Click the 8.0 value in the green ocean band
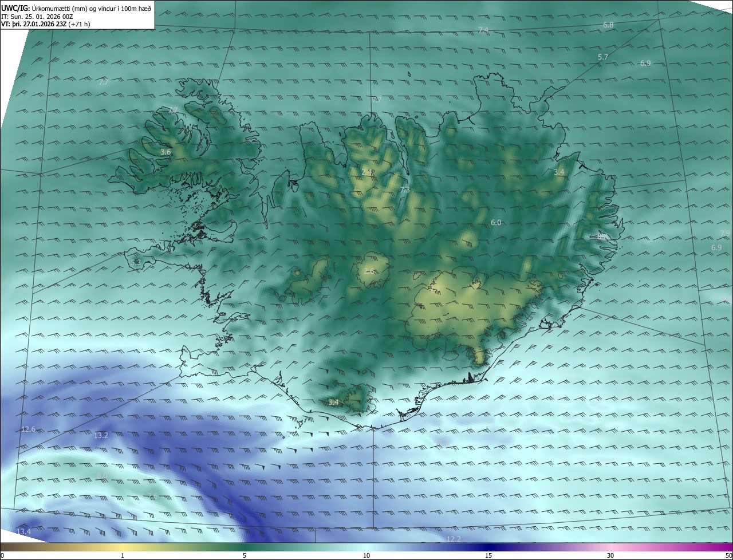Screen dimensions: 733x560 click(103, 475)
